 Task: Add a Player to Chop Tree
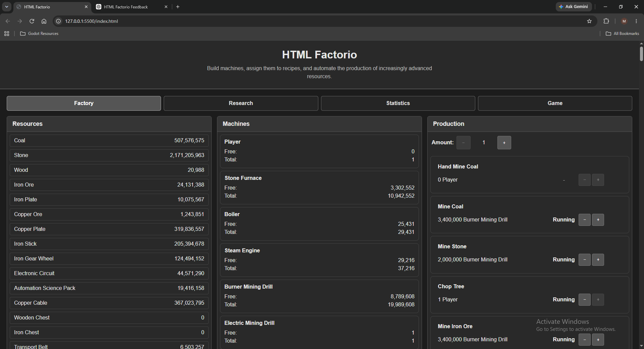(x=598, y=300)
